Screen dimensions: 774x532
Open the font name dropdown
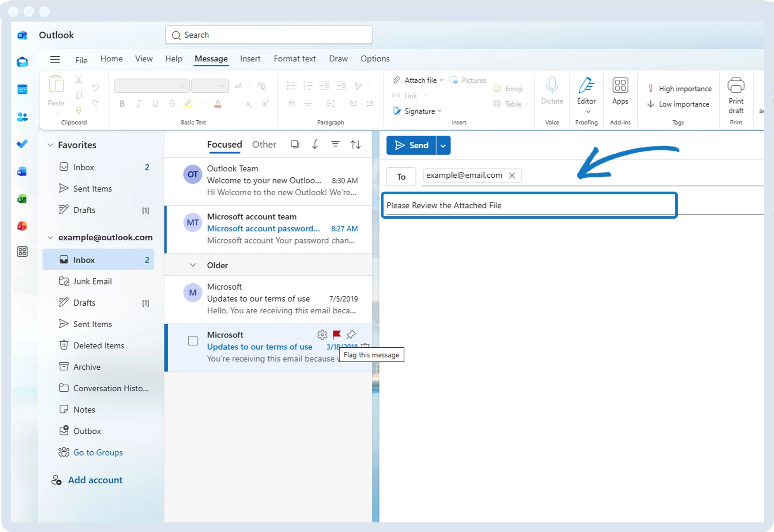(151, 86)
